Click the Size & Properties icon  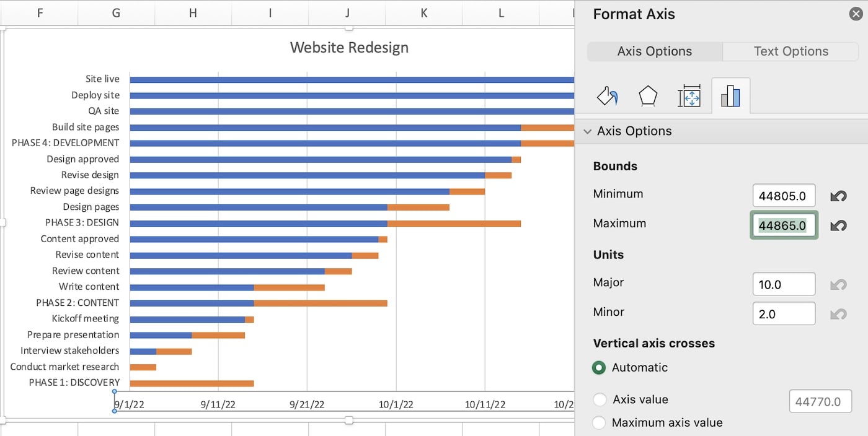[689, 95]
